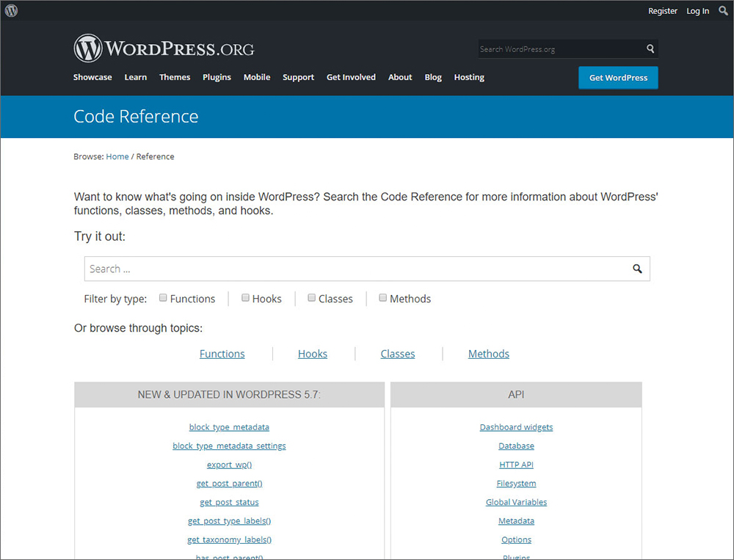Click the Register link

coord(662,11)
